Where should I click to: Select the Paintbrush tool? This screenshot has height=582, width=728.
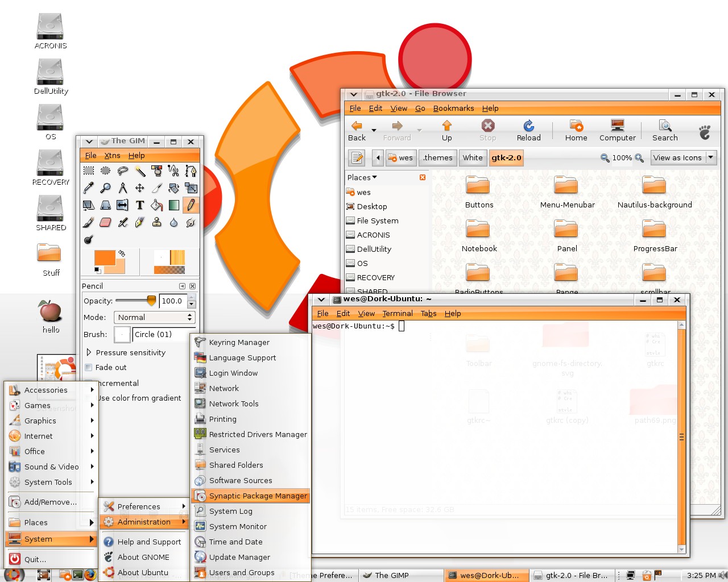point(89,222)
